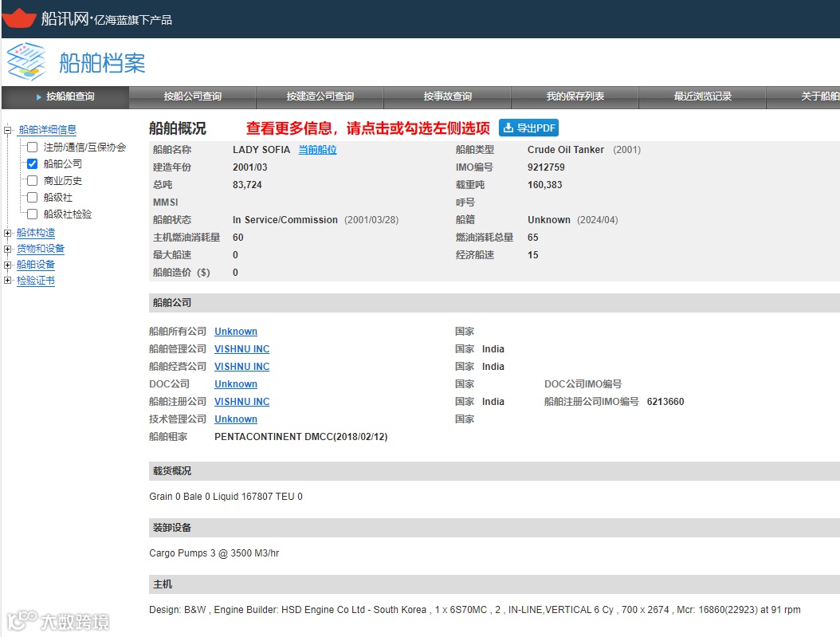Open 当前船位 link next to LADY SOFIA
This screenshot has width=840, height=637.
coord(317,149)
